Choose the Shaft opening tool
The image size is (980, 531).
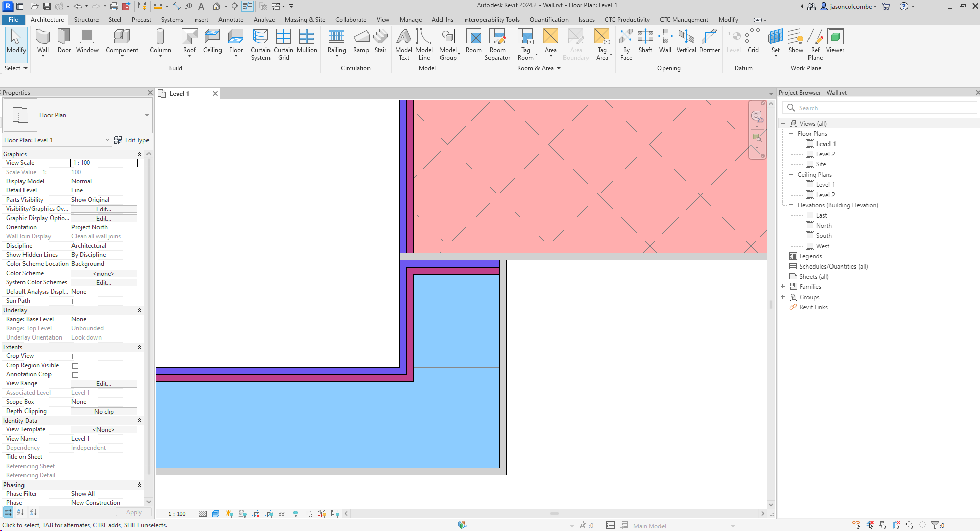coord(645,41)
